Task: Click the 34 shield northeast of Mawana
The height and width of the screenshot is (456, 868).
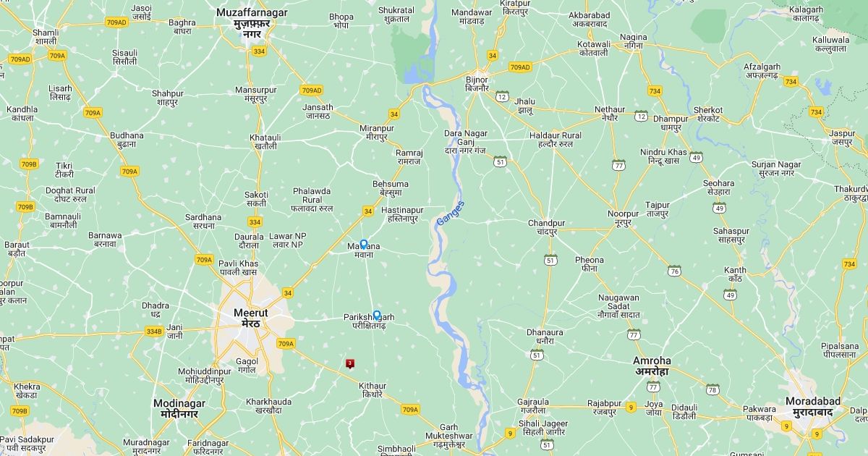Action: 367,211
